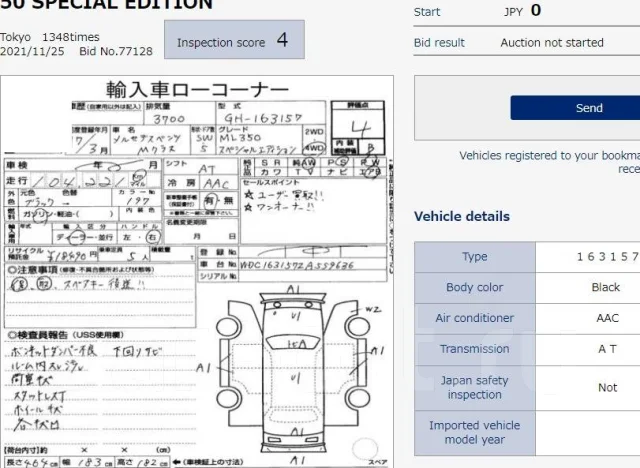The height and width of the screenshot is (468, 640).
Task: Click the 'Body color' row label
Action: tap(474, 287)
